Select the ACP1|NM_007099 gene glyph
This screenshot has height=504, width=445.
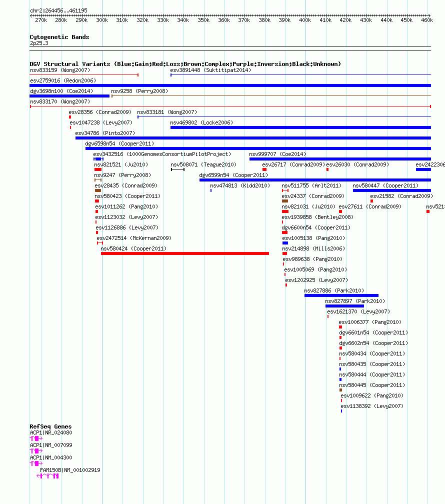pyautogui.click(x=36, y=451)
